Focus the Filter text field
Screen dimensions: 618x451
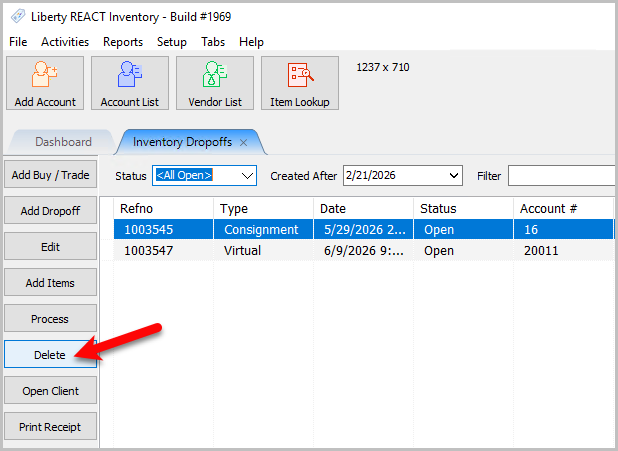pos(562,175)
